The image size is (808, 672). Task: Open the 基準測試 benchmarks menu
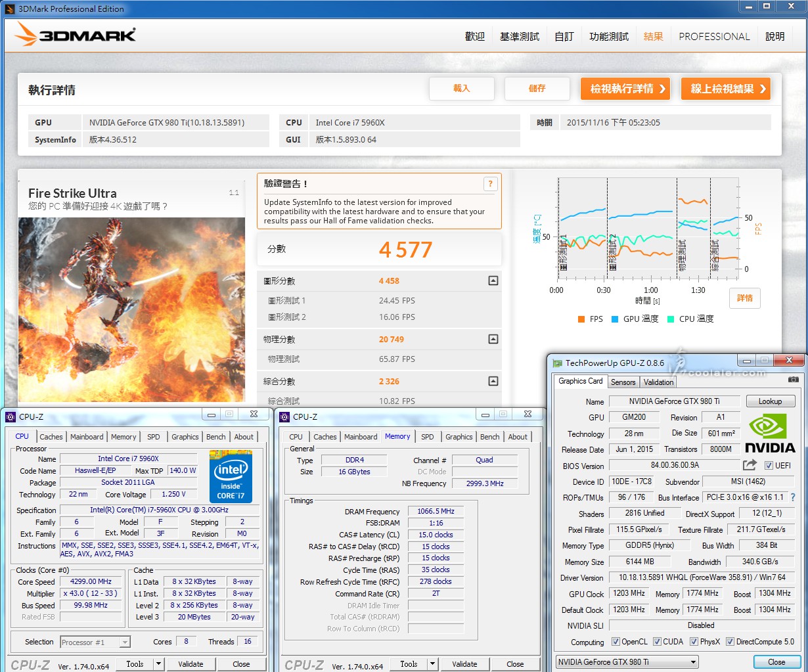point(520,37)
